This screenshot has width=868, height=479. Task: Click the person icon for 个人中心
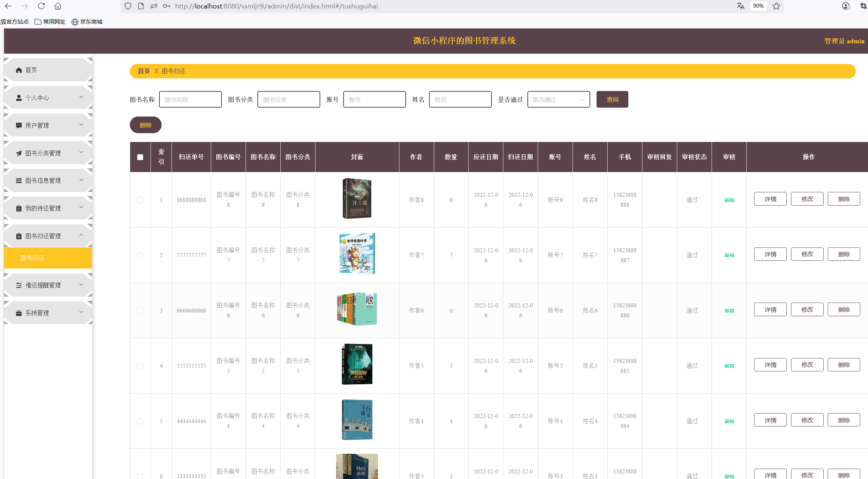coord(19,98)
